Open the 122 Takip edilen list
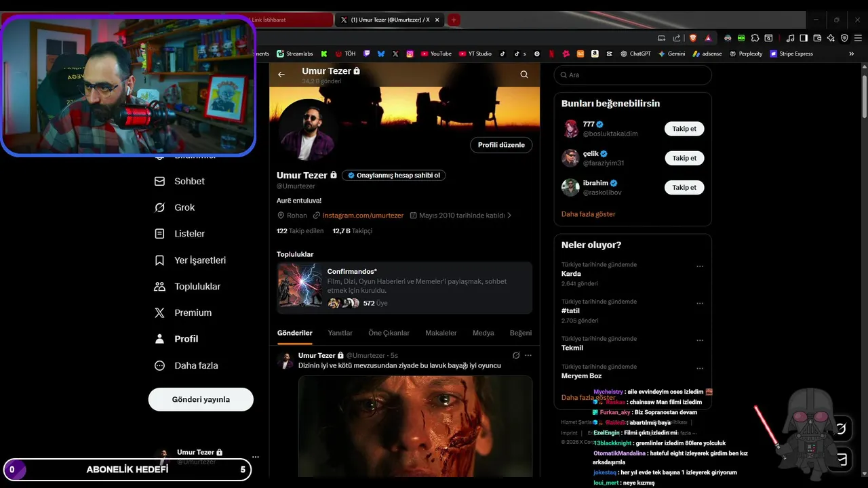Viewport: 868px width, 488px height. [x=300, y=230]
